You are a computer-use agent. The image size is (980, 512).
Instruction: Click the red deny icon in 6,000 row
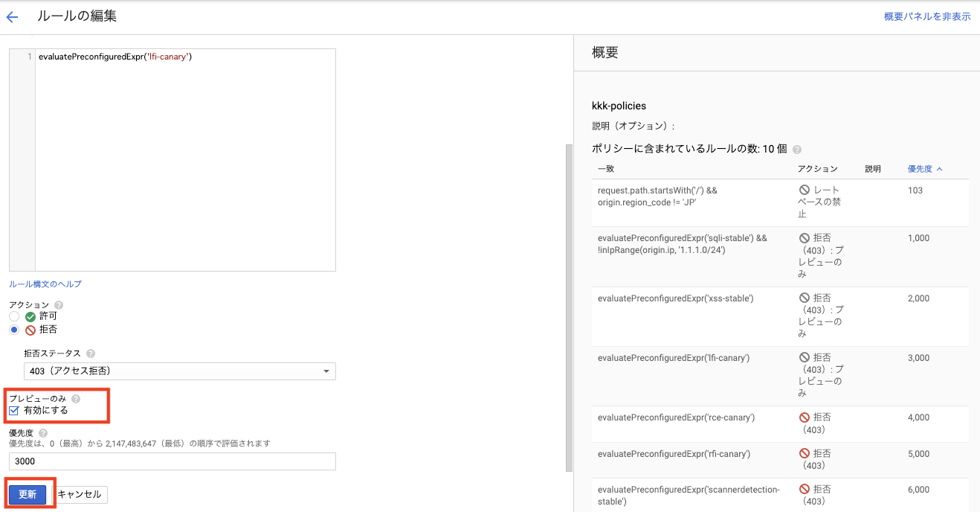tap(804, 490)
